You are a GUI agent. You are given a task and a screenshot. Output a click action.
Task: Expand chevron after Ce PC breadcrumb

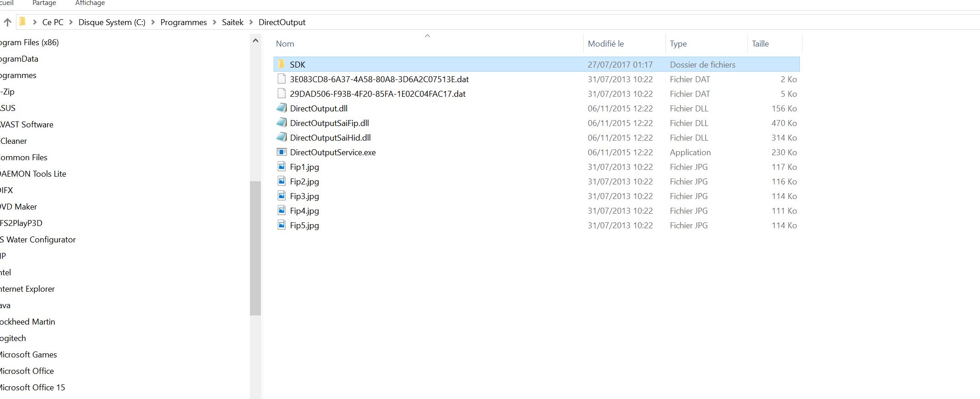tap(71, 22)
